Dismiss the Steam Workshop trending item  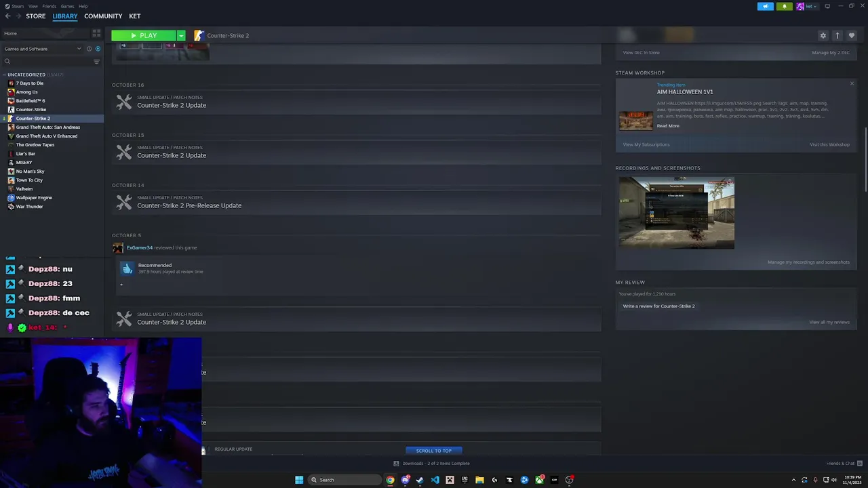tap(852, 83)
